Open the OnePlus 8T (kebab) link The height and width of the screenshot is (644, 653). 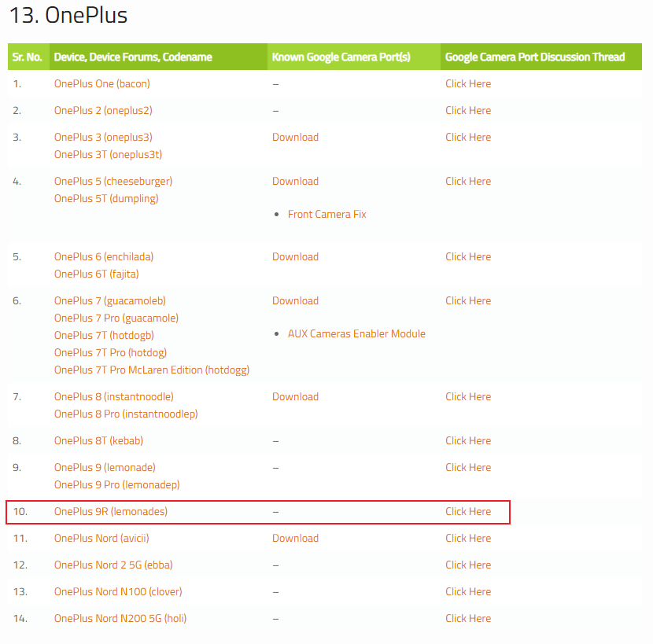(98, 441)
